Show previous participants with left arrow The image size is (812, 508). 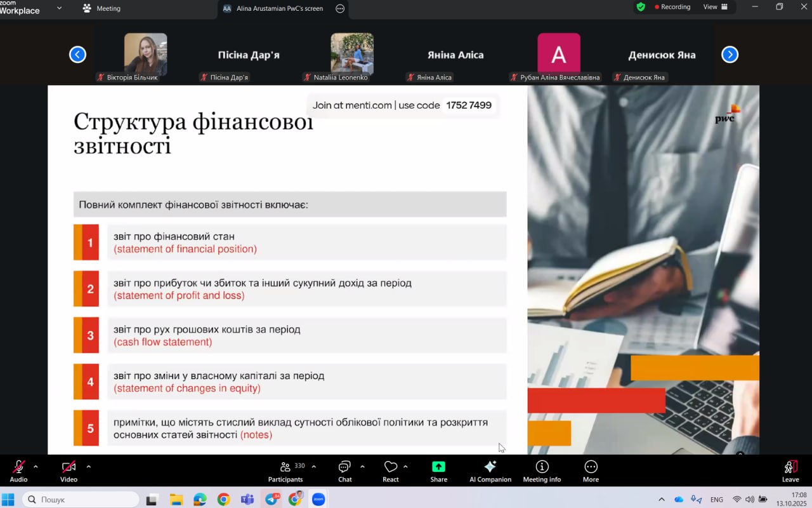pos(77,55)
